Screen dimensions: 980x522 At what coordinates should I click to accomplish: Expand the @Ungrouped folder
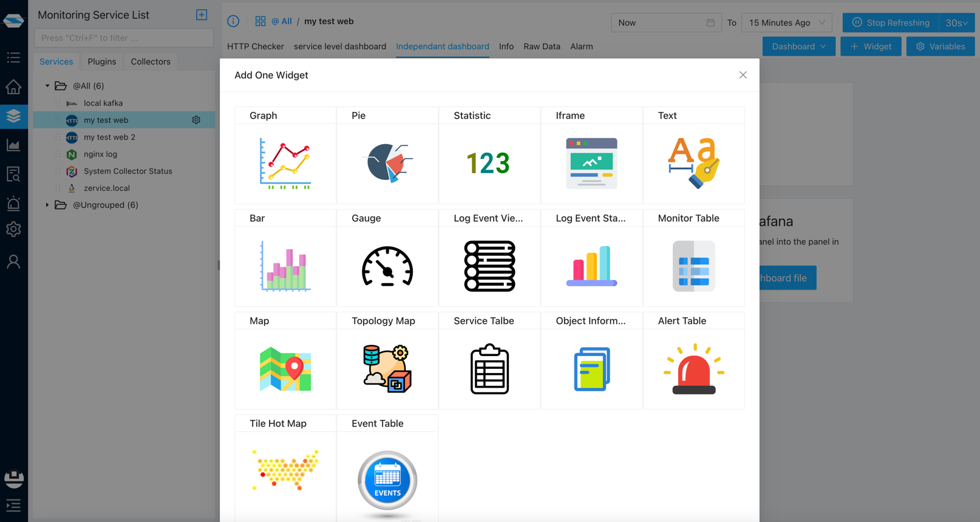pyautogui.click(x=47, y=205)
